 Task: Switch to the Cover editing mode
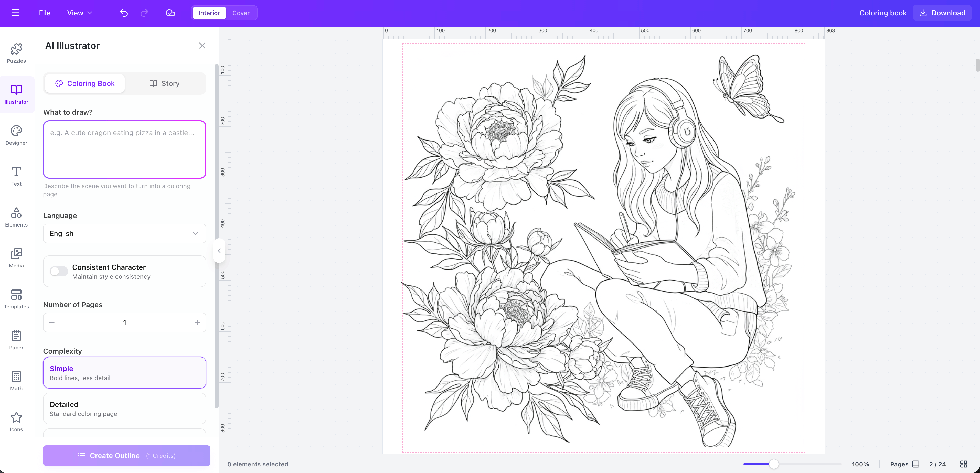tap(241, 13)
